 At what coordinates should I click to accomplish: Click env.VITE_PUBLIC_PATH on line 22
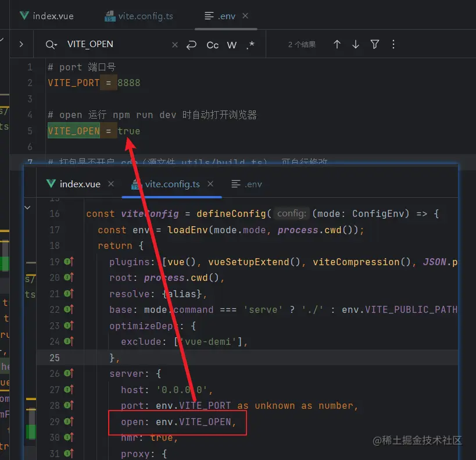[x=399, y=309]
